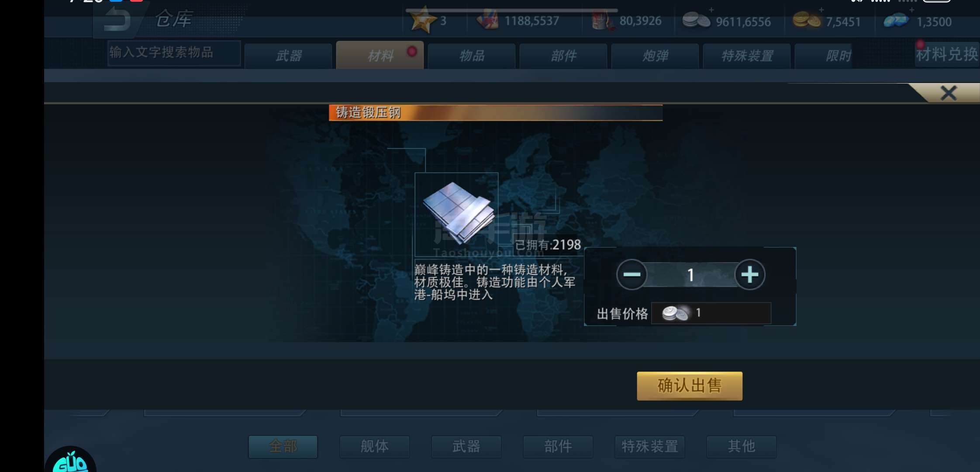Tap the blue gems currency icon

pos(896,20)
